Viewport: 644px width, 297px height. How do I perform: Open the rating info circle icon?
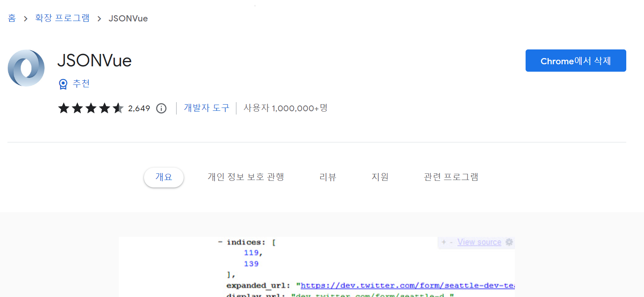(161, 108)
